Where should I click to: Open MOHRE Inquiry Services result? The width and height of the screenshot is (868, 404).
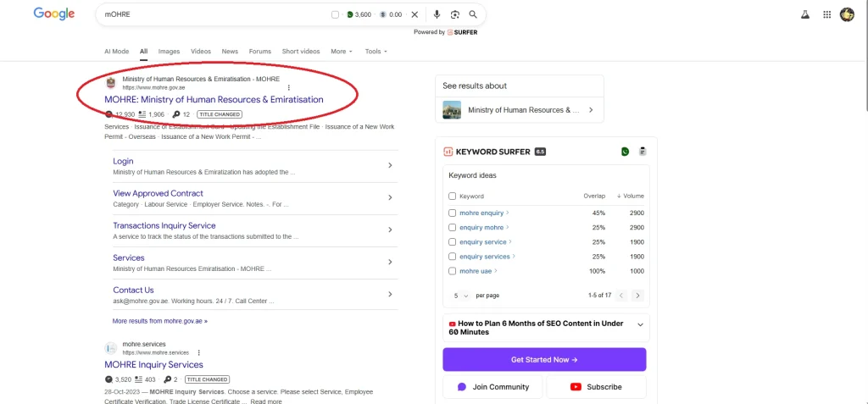(x=154, y=365)
